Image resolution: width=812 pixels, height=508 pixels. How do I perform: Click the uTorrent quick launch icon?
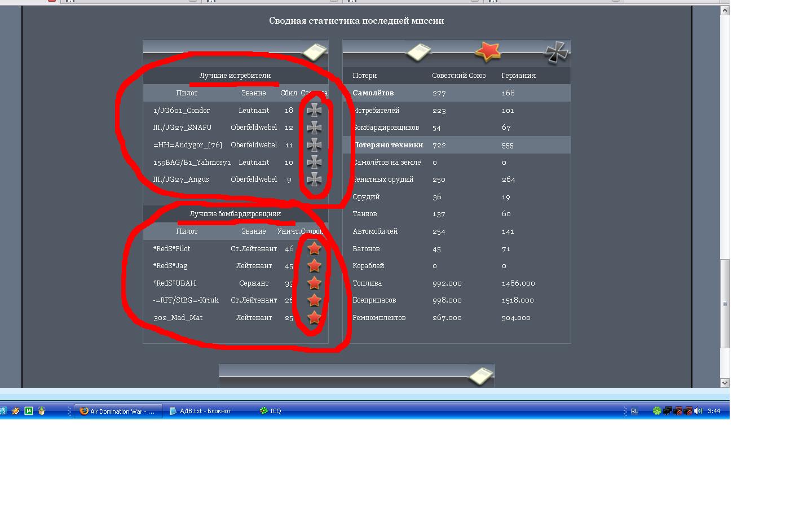[29, 411]
